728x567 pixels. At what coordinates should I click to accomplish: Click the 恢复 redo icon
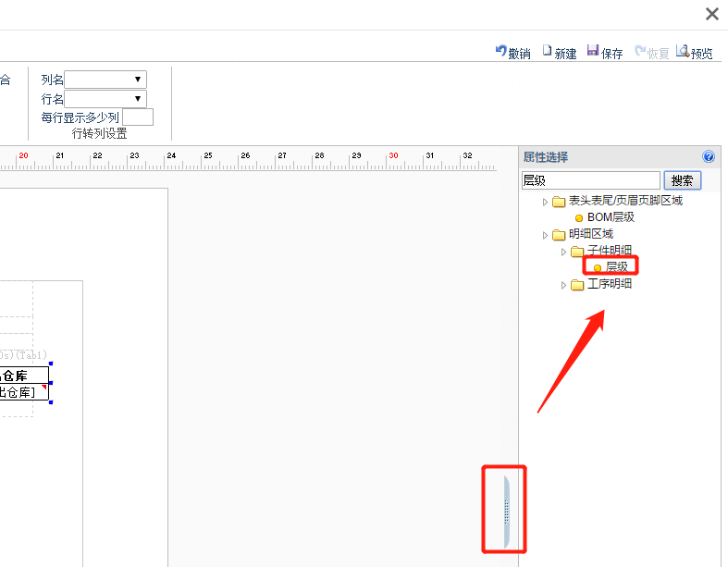(x=640, y=51)
